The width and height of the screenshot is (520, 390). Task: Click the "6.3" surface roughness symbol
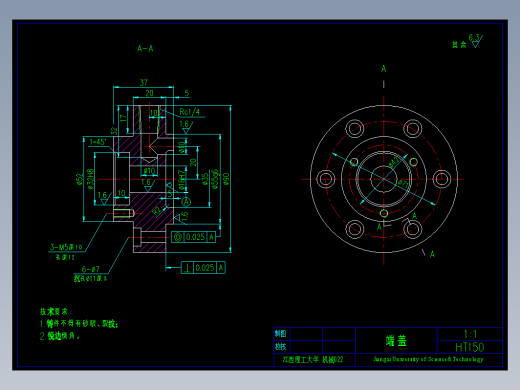click(476, 41)
